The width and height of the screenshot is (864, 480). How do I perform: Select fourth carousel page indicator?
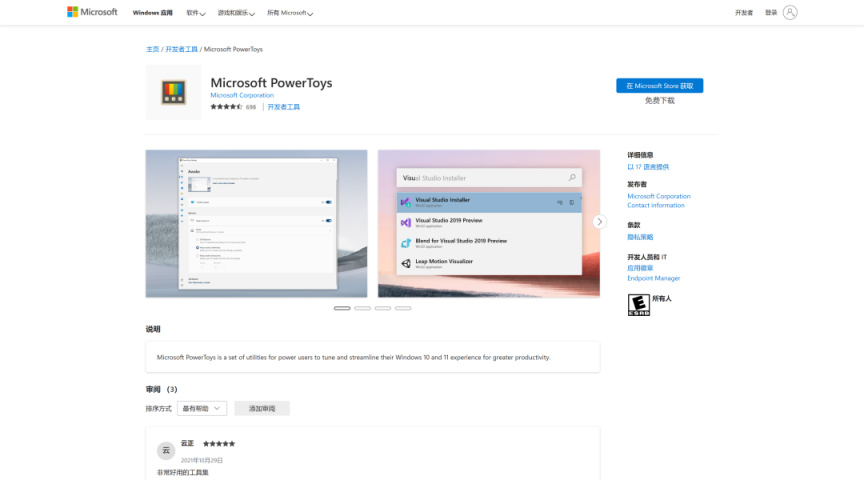point(403,308)
